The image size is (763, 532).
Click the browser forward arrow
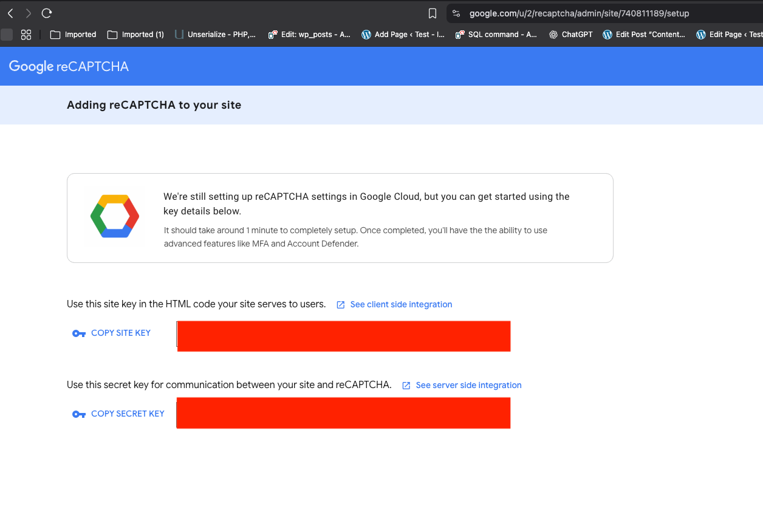pyautogui.click(x=28, y=13)
